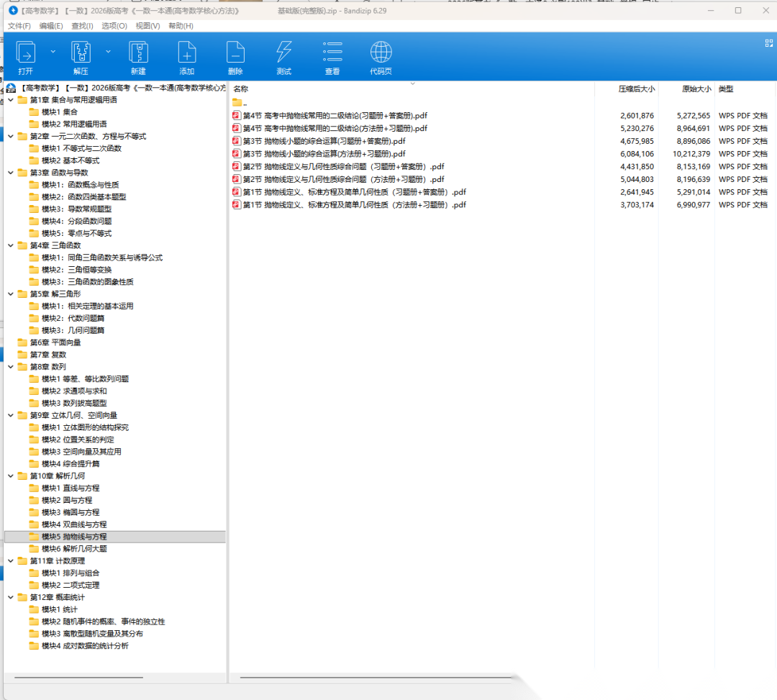The image size is (777, 700).
Task: Click the View (查看) toolbar icon
Action: click(332, 53)
